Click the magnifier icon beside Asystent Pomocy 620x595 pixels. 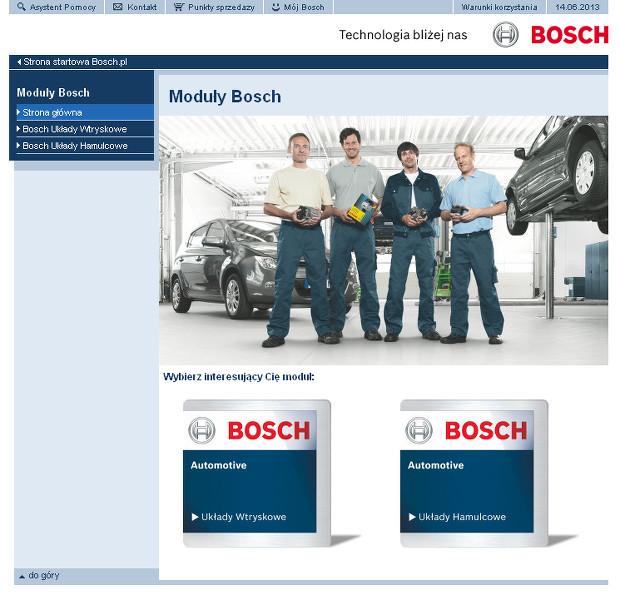(x=21, y=6)
